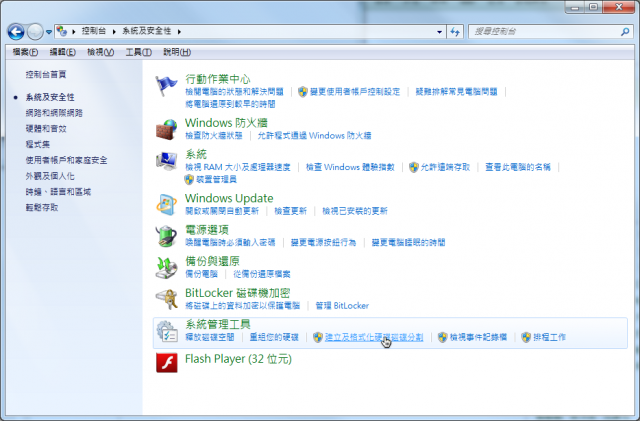Viewport: 640px width, 421px height.
Task: Select 硬體和音效 in sidebar
Action: (x=46, y=129)
